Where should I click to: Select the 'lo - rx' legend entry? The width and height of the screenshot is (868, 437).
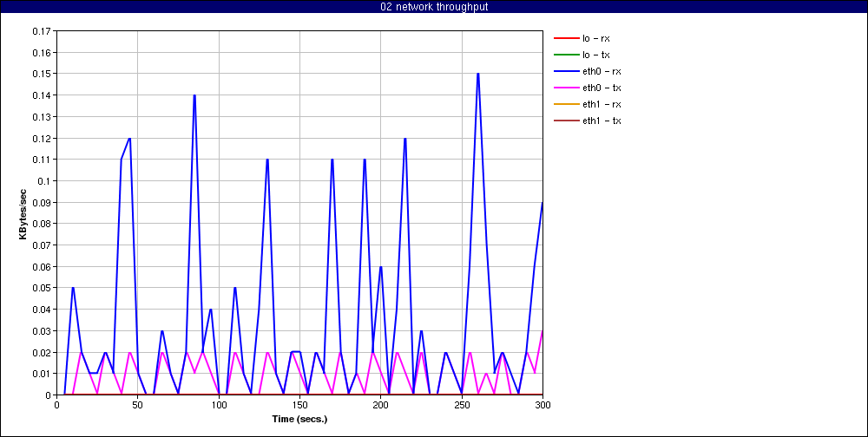pyautogui.click(x=582, y=38)
